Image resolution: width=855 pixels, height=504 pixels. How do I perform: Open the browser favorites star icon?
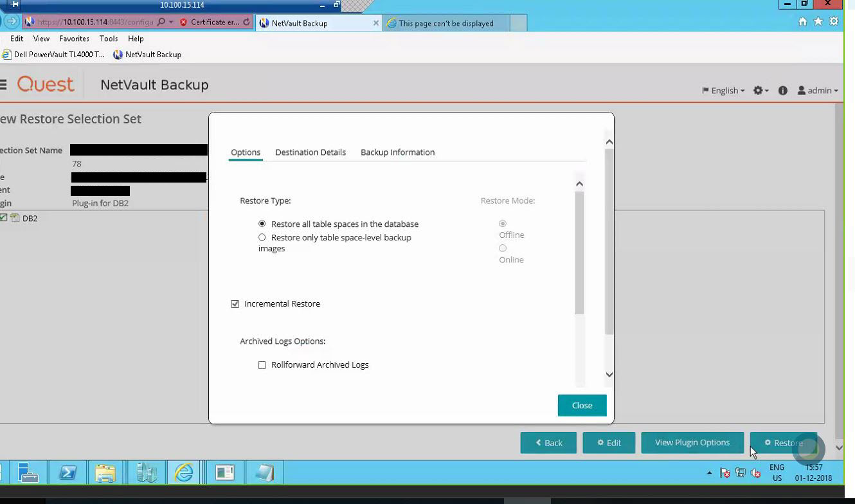coord(818,22)
